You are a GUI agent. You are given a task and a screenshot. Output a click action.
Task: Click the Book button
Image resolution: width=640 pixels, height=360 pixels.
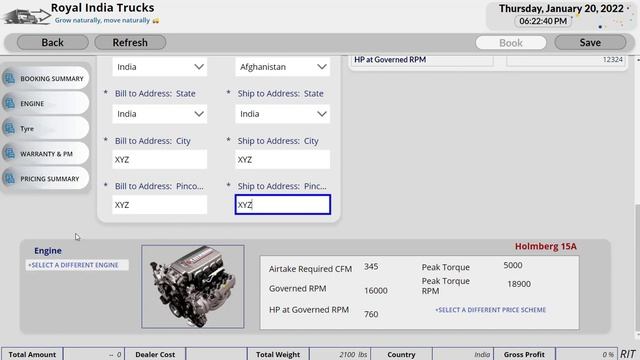[511, 43]
